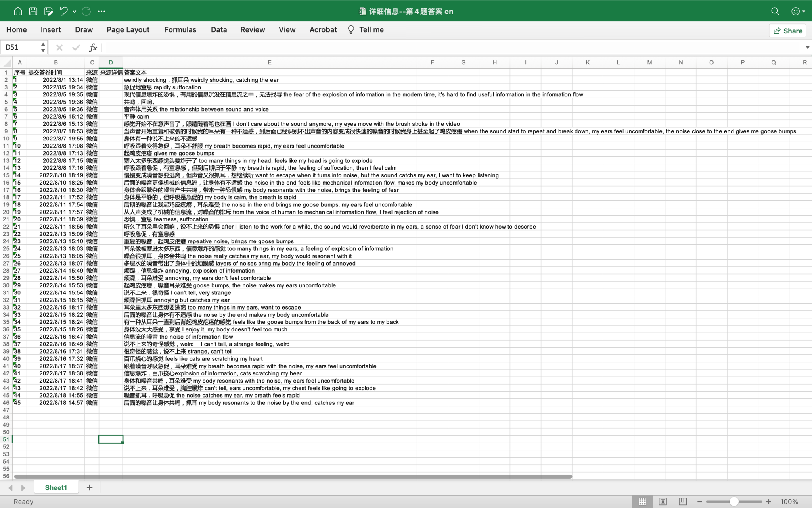
Task: Click the Save icon
Action: pyautogui.click(x=33, y=11)
